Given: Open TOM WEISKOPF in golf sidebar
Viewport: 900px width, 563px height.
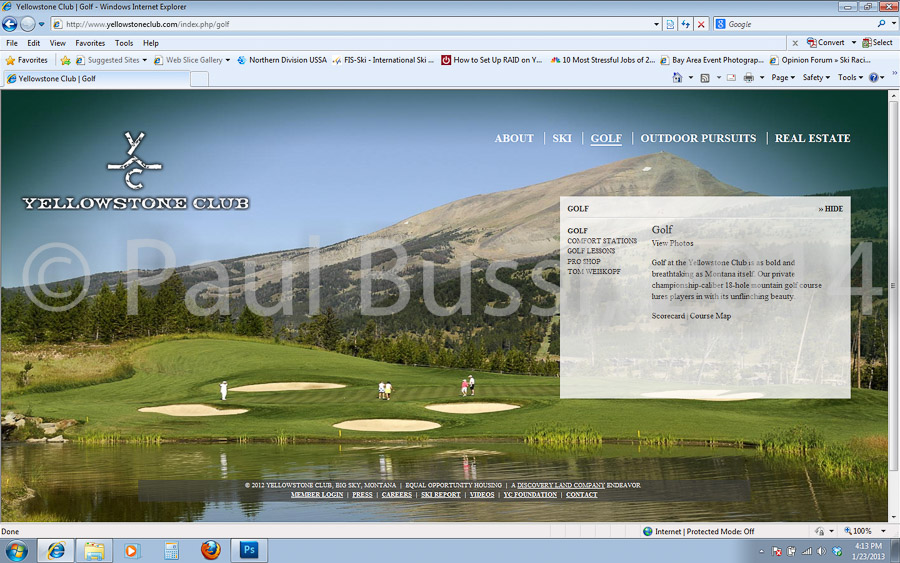Looking at the screenshot, I should pos(594,272).
